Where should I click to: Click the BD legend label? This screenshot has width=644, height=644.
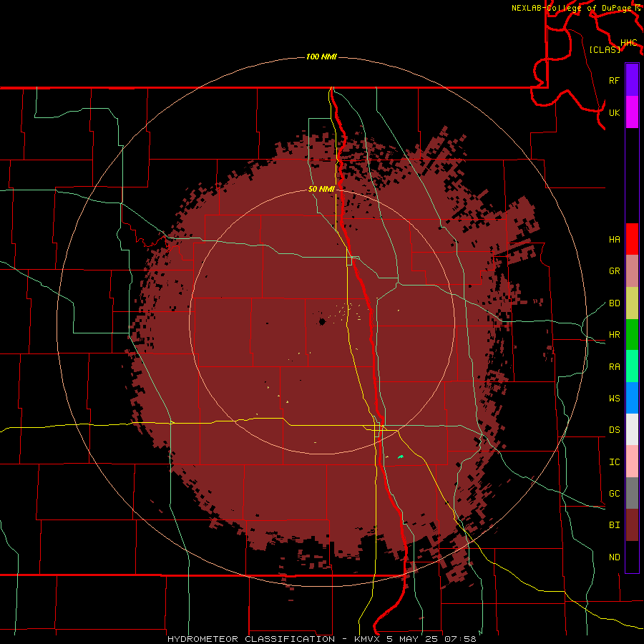(x=614, y=303)
